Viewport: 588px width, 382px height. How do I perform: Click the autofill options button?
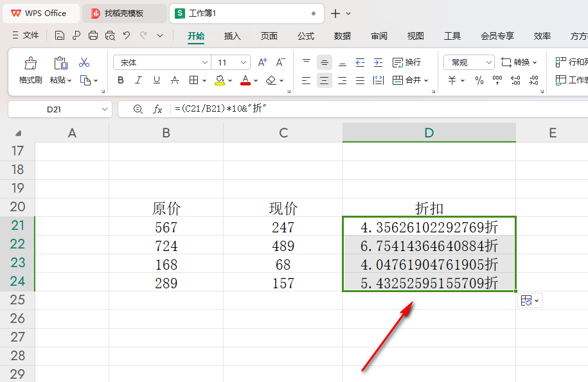(x=530, y=300)
